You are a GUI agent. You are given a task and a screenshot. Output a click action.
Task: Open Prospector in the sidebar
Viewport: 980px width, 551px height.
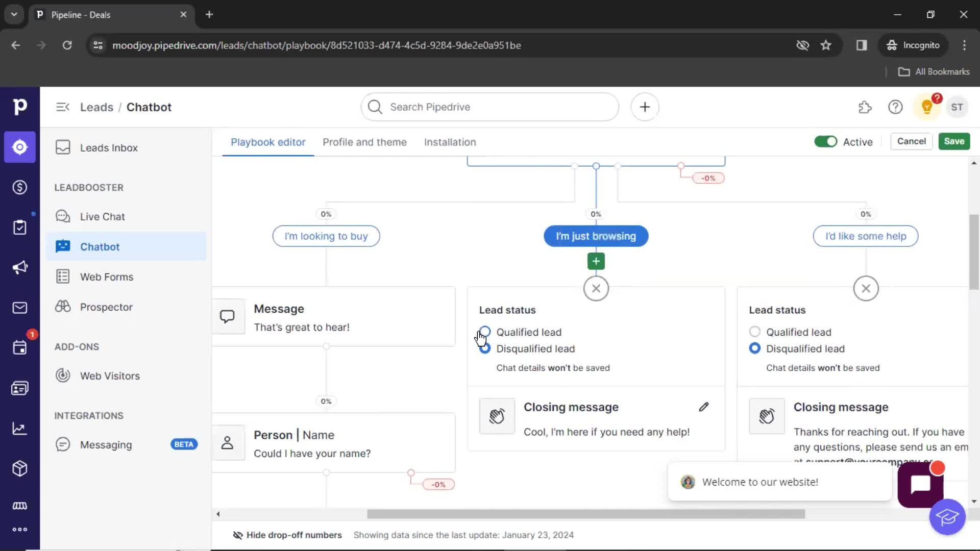126,307
